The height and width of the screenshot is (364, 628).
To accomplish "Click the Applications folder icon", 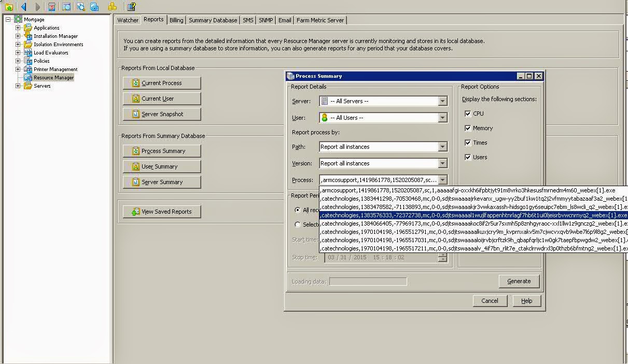I will [x=28, y=28].
